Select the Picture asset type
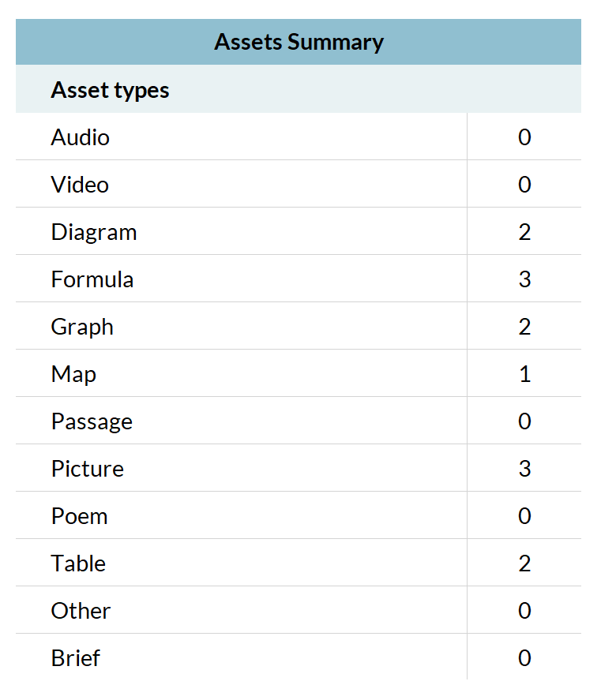 pyautogui.click(x=87, y=469)
